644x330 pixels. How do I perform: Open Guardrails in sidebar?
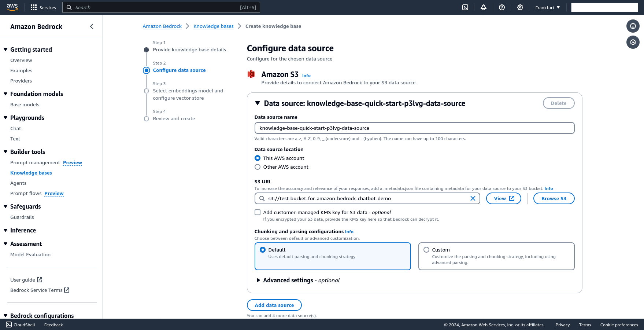click(22, 217)
